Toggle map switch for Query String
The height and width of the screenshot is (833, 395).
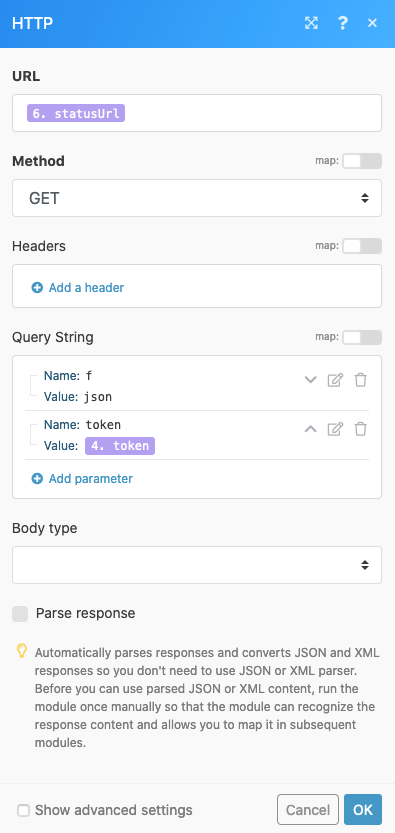point(362,337)
